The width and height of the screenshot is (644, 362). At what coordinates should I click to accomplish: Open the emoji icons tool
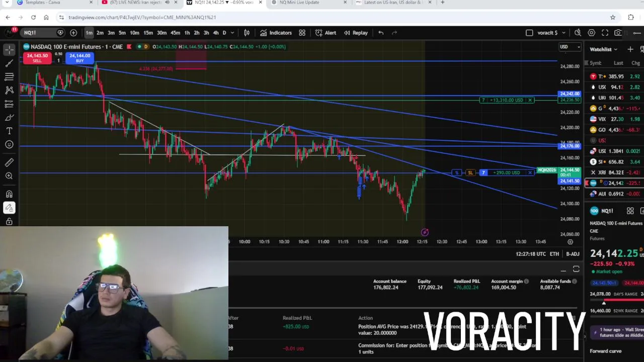click(x=9, y=145)
